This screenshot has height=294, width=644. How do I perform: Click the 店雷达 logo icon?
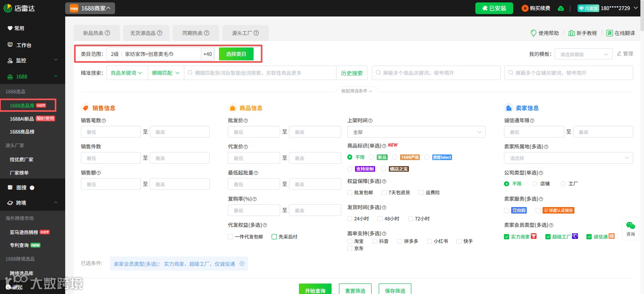tap(8, 8)
